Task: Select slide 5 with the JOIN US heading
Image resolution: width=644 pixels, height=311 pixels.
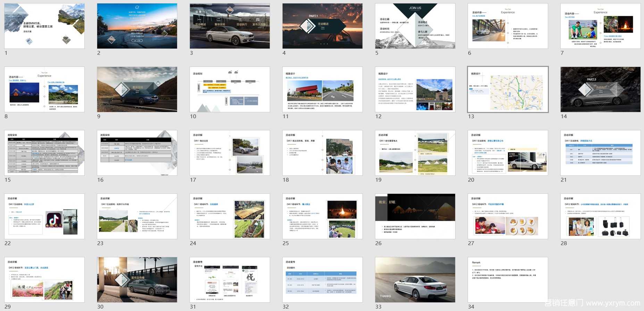Action: pyautogui.click(x=415, y=26)
